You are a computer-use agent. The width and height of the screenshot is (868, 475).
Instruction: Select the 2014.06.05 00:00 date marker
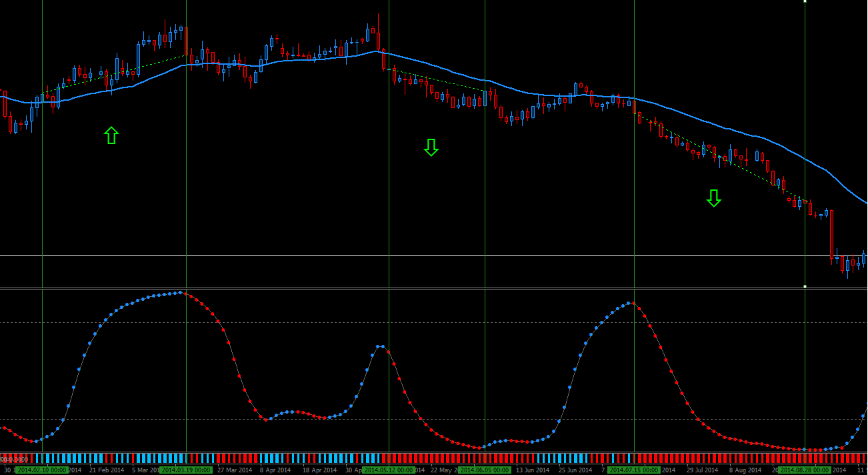(x=485, y=470)
